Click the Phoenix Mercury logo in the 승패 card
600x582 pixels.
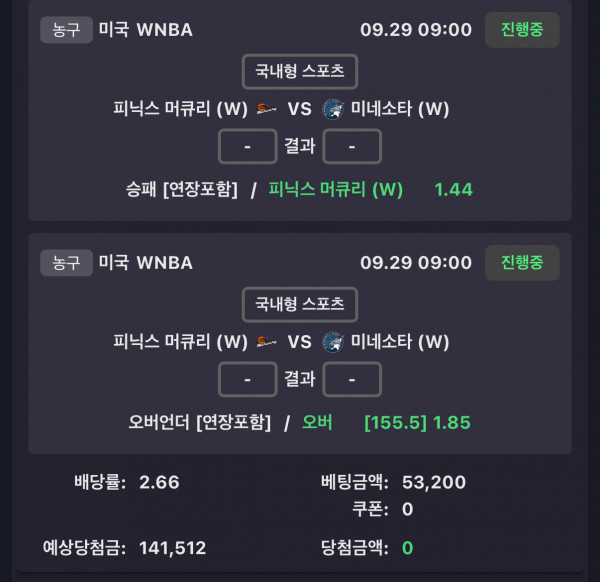coord(266,109)
